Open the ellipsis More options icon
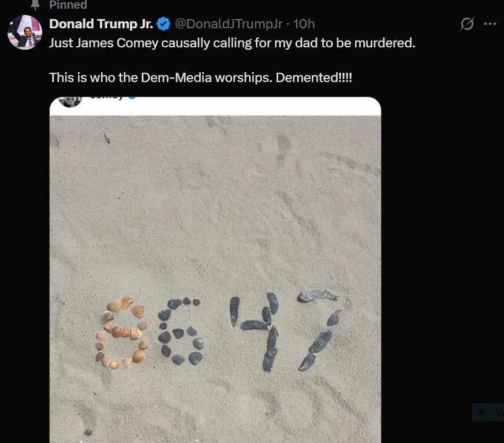 tap(490, 24)
